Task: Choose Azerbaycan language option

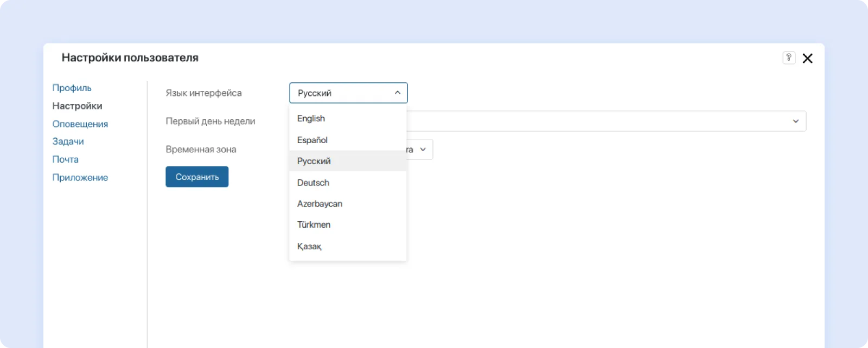Action: [x=320, y=204]
